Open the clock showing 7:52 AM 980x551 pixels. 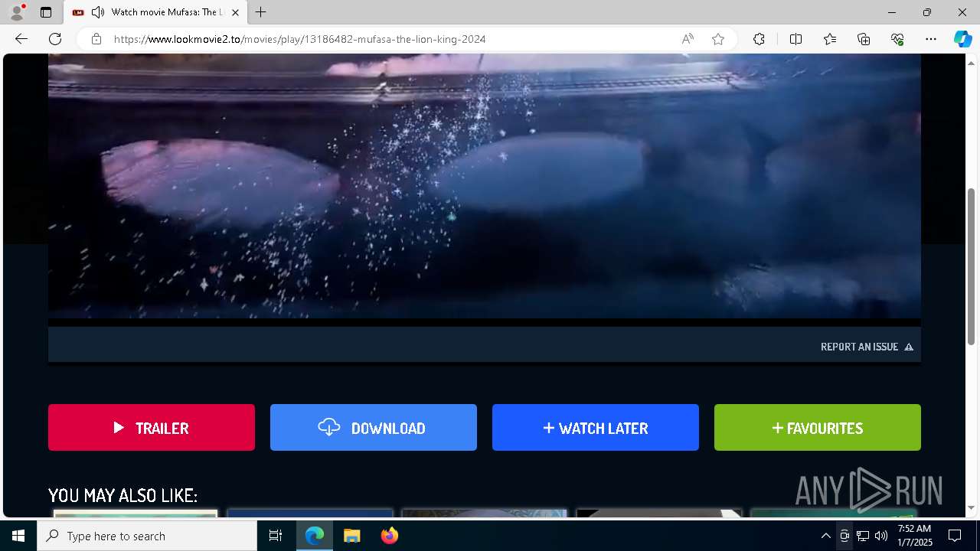[914, 536]
